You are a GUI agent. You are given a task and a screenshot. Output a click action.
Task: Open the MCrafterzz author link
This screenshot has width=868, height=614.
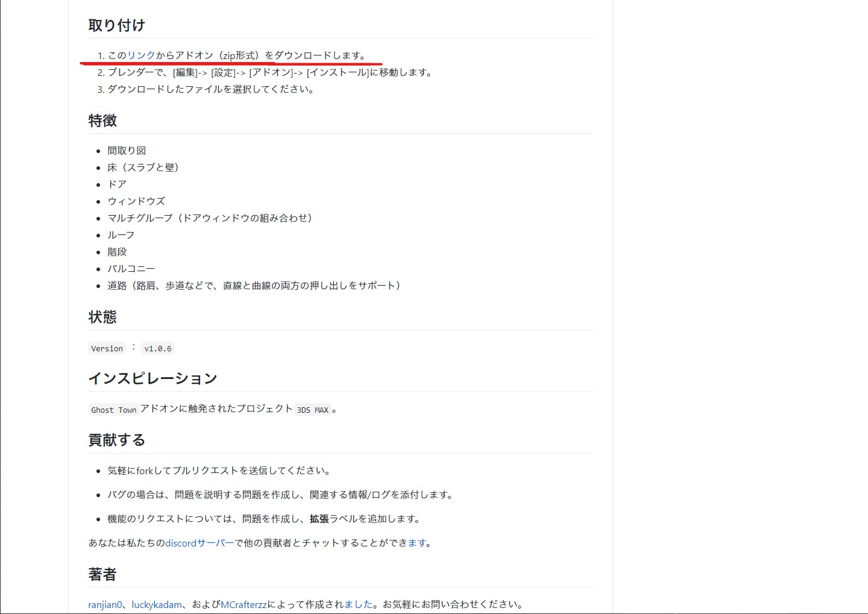[x=244, y=604]
